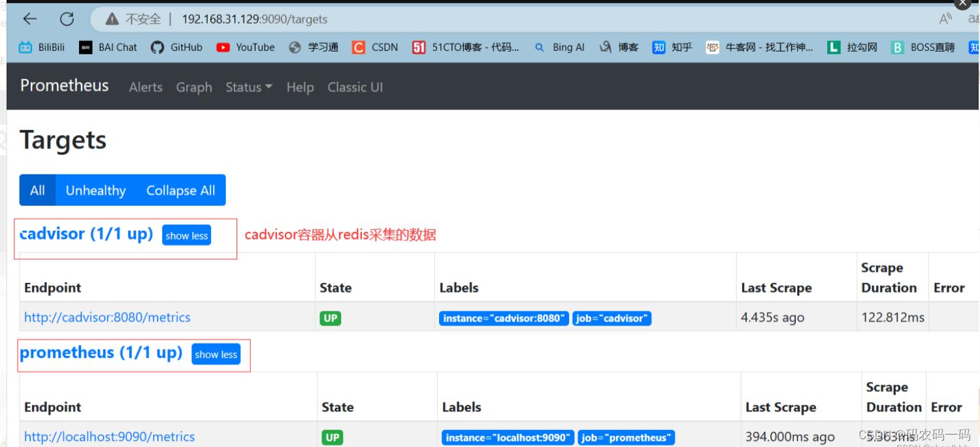Screen dimensions: 980x447
Task: Open the Status dropdown menu
Action: click(x=248, y=86)
